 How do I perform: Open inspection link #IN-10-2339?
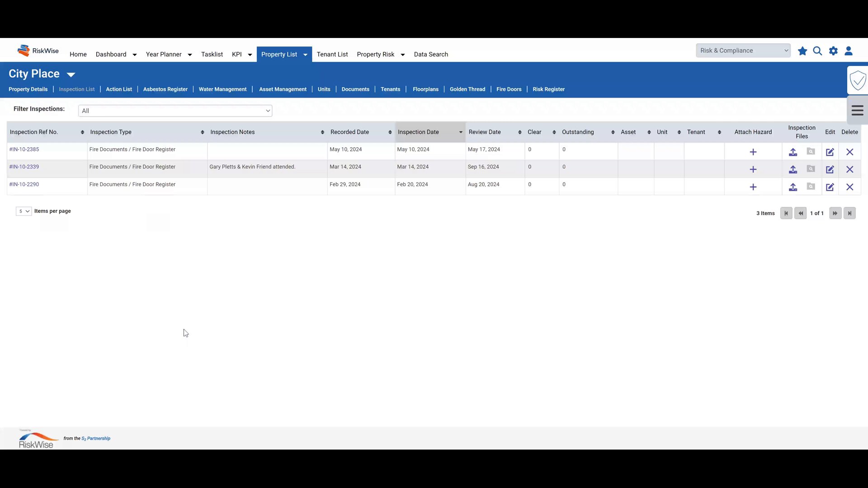pos(24,167)
